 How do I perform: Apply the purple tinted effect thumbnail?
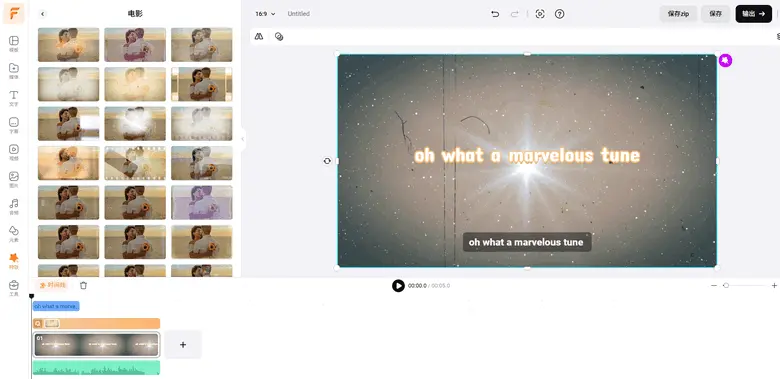click(201, 202)
